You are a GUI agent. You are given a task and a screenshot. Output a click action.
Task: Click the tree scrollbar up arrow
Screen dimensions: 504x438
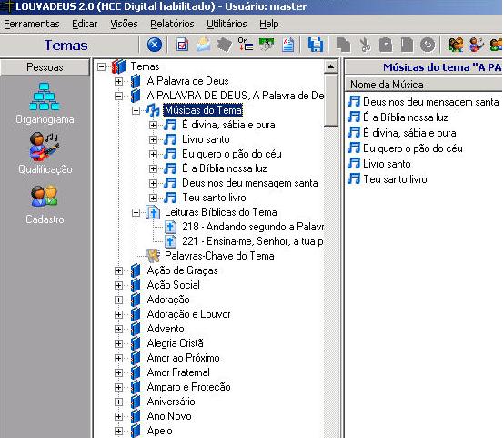330,67
